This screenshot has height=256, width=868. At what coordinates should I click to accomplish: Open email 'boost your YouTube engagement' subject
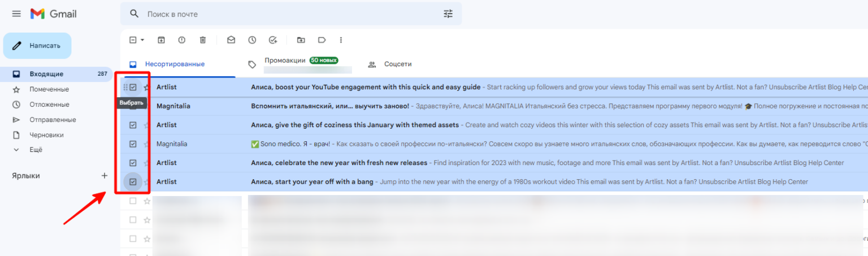point(366,87)
